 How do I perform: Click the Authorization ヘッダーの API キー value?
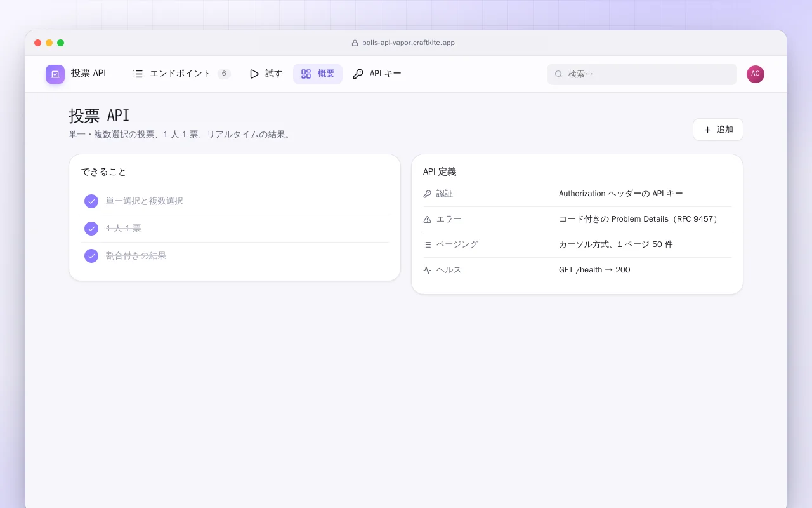(x=621, y=194)
